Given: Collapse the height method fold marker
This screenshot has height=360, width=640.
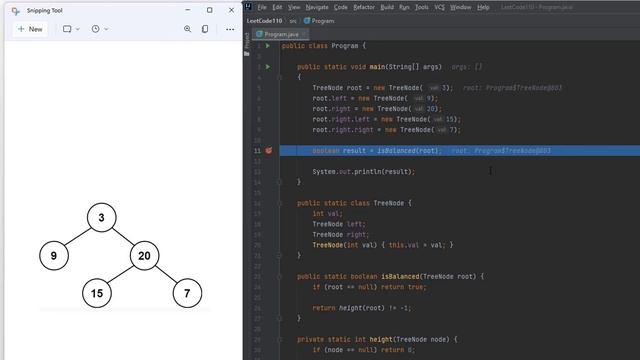Looking at the screenshot, I should pyautogui.click(x=280, y=340).
